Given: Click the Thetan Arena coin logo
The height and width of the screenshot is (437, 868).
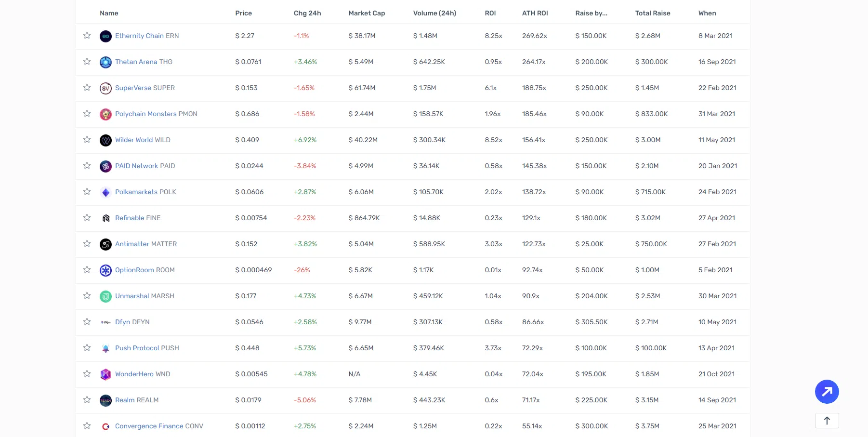Looking at the screenshot, I should coord(105,62).
